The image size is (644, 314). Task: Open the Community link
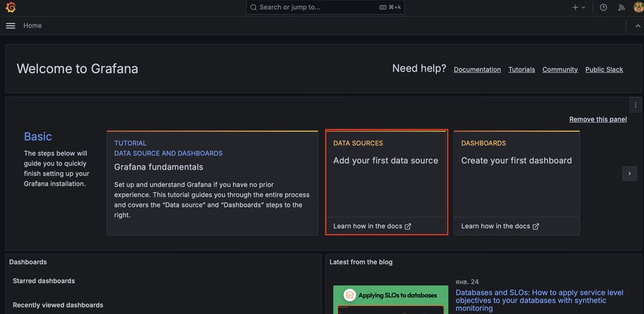560,70
